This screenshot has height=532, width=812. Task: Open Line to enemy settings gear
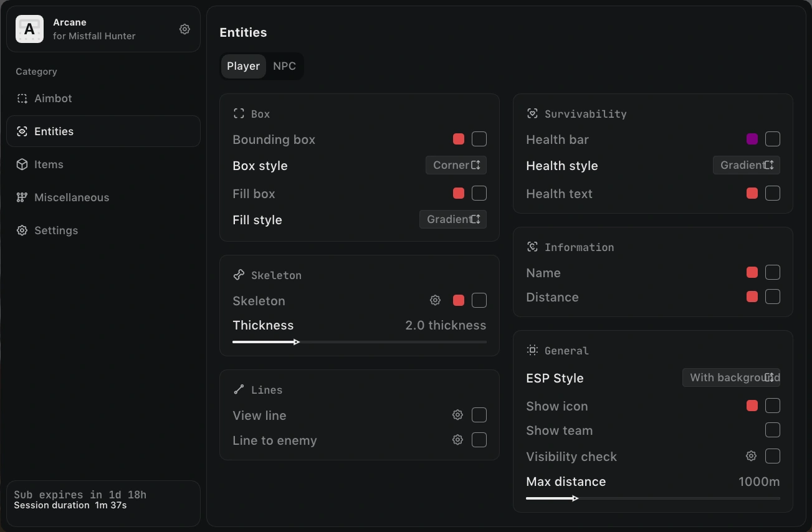click(x=457, y=440)
